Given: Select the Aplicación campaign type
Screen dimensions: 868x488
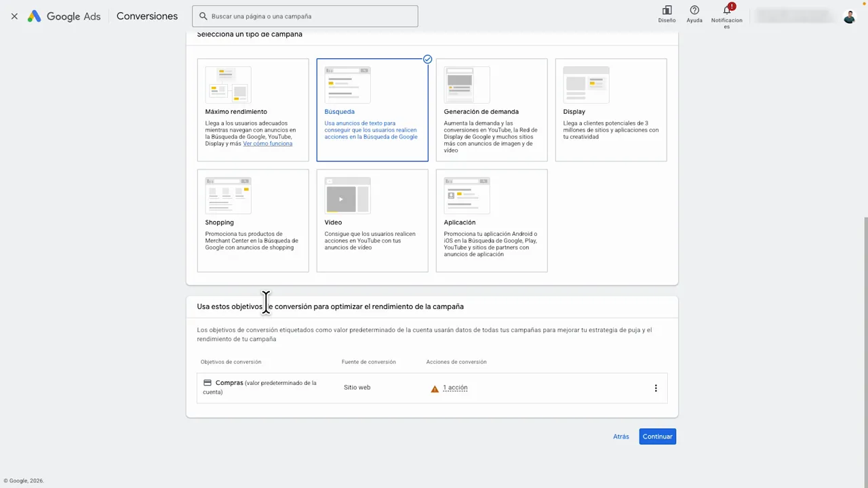Looking at the screenshot, I should 492,220.
